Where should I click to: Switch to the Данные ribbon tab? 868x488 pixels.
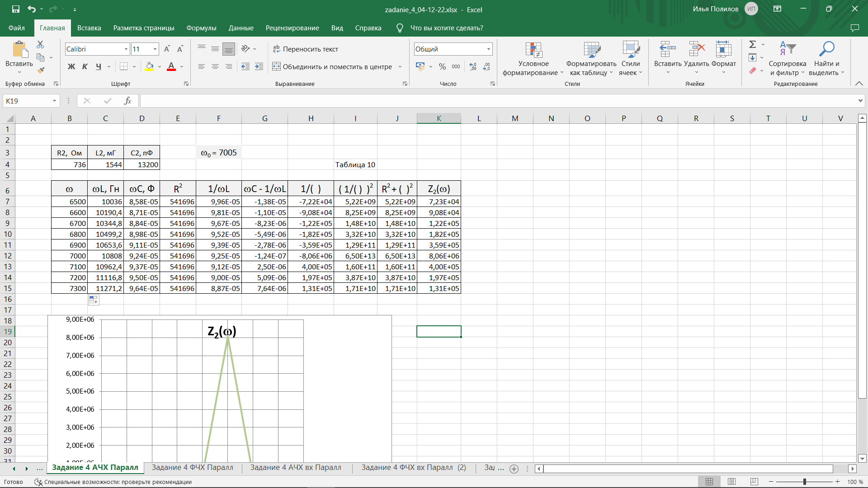[x=241, y=28]
